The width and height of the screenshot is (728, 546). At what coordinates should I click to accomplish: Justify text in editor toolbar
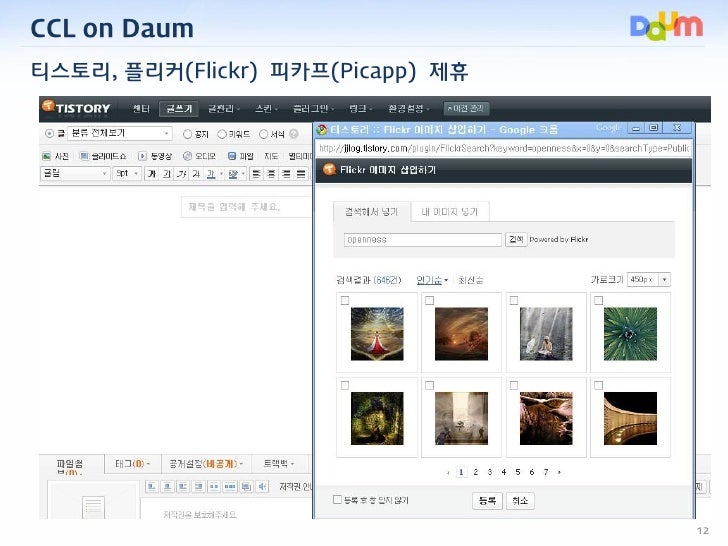tap(301, 174)
